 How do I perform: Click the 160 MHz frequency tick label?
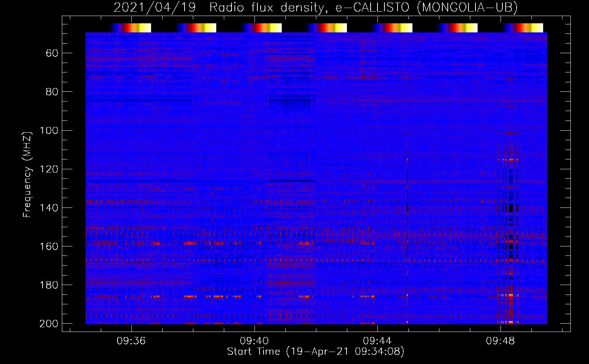coord(49,246)
